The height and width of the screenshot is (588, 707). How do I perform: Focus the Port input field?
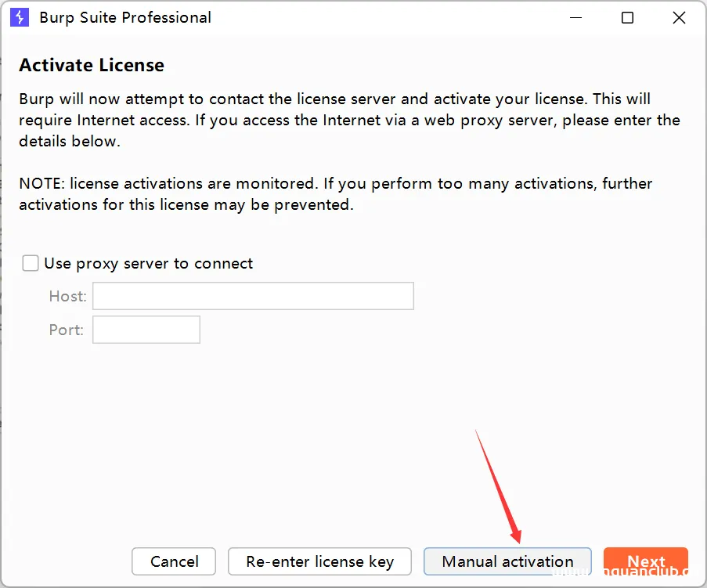pos(146,330)
